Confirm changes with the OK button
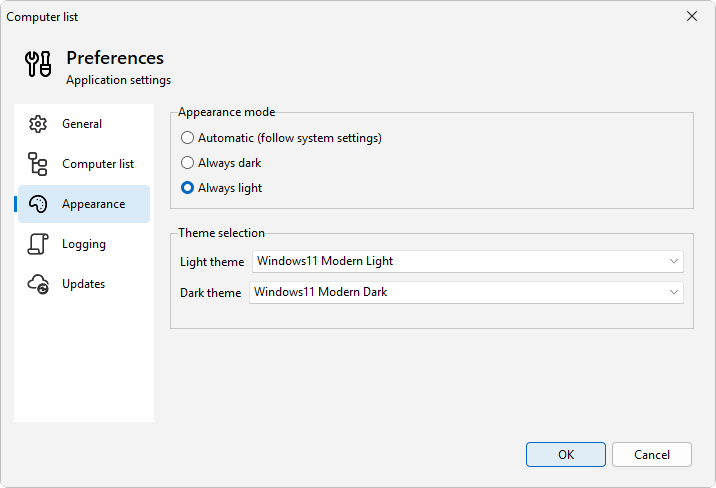The image size is (716, 488). 566,455
